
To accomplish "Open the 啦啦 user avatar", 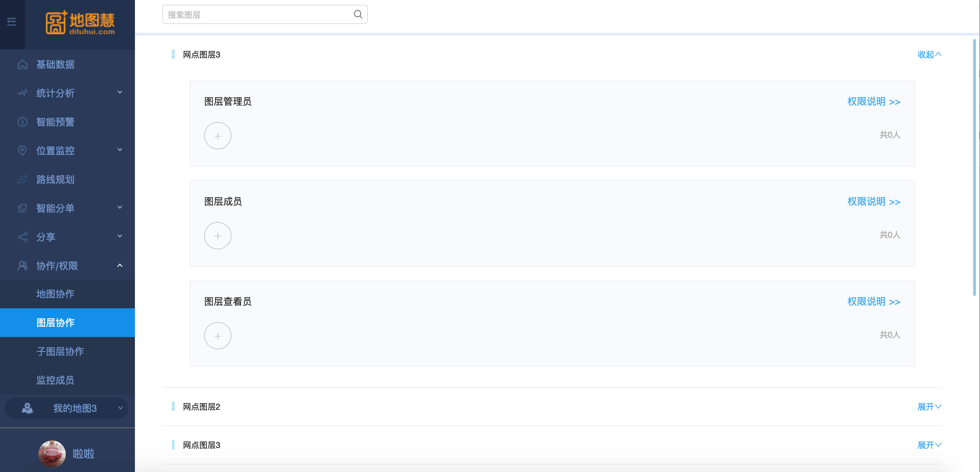I will 52,454.
